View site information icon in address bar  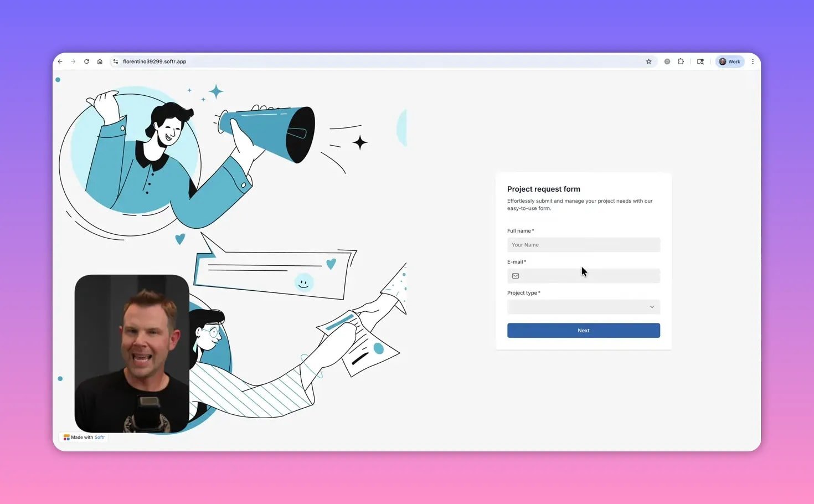[116, 61]
